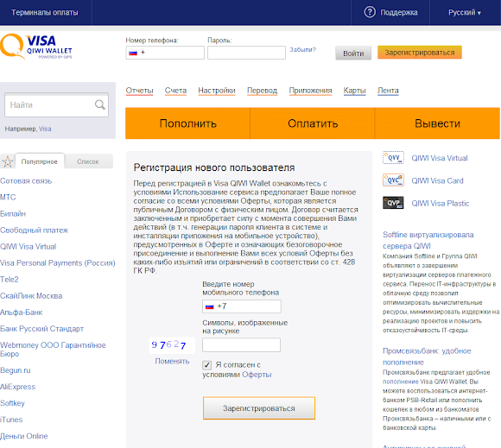
Task: Open the Банк Русский Стандарт link
Action: click(x=41, y=329)
